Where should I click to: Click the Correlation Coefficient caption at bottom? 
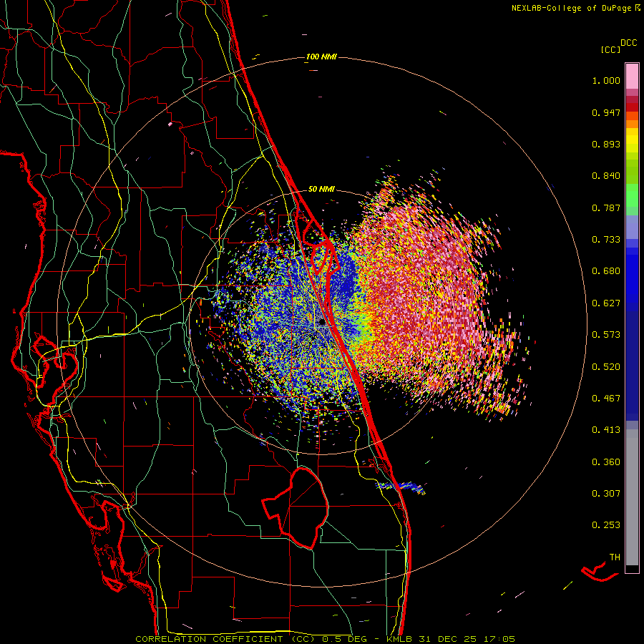[325, 639]
